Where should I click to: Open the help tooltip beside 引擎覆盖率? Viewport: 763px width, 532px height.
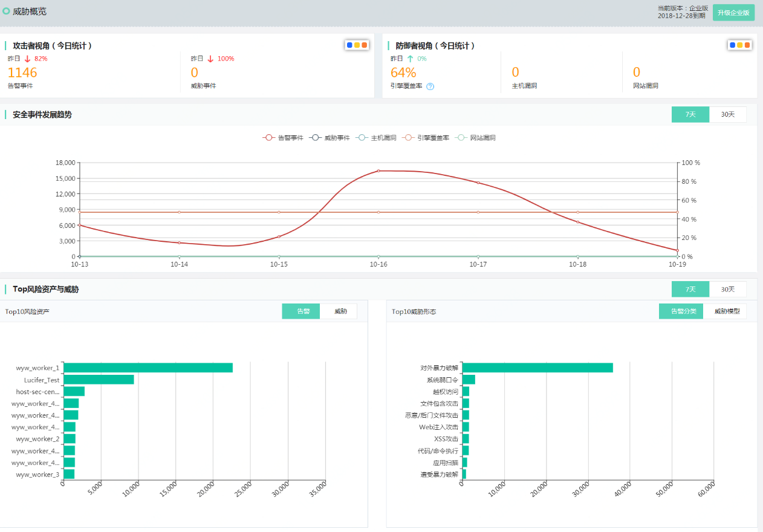pyautogui.click(x=429, y=86)
